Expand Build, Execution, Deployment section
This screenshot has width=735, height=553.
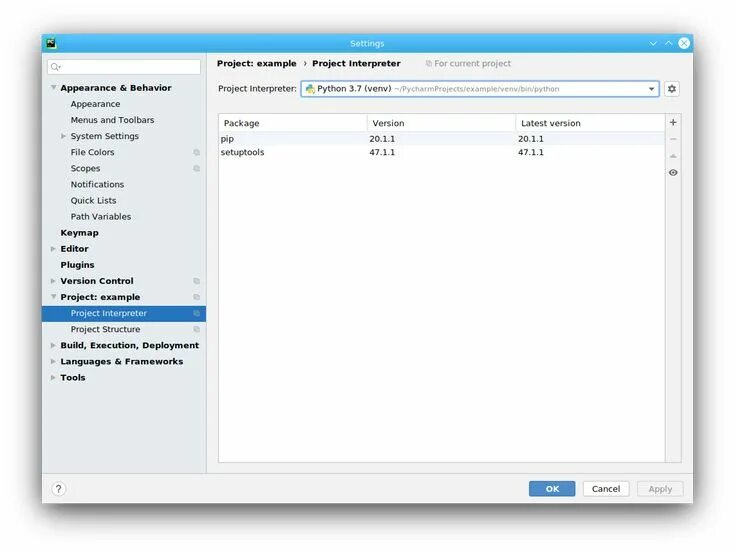53,345
